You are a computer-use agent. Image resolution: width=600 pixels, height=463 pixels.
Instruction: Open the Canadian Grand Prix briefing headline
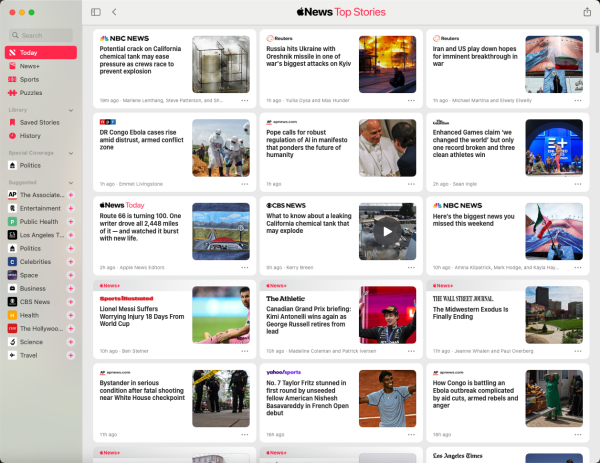pos(308,320)
